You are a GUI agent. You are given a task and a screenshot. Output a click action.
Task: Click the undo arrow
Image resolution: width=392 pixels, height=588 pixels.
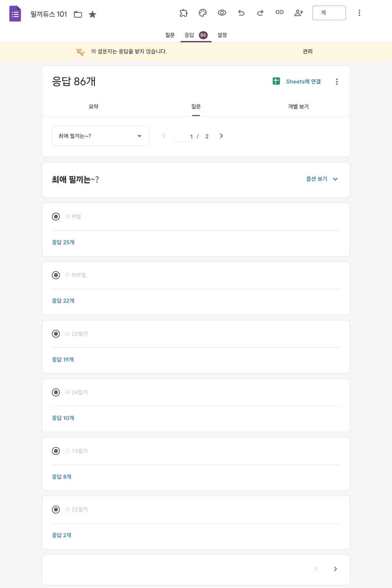(x=241, y=13)
